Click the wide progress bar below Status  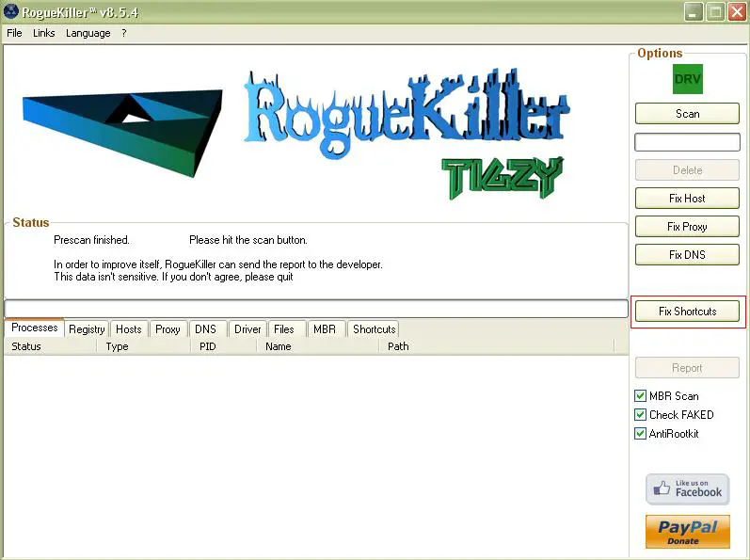click(316, 309)
